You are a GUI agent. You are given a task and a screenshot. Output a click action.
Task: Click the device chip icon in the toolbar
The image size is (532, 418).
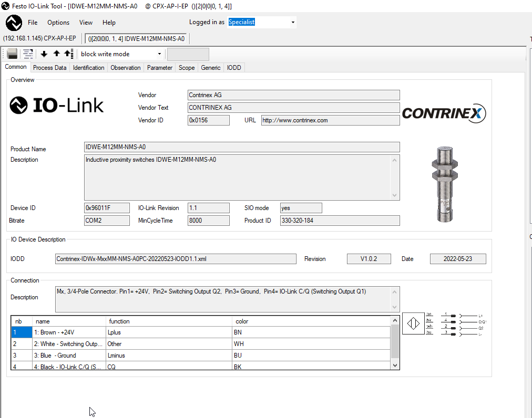point(12,54)
